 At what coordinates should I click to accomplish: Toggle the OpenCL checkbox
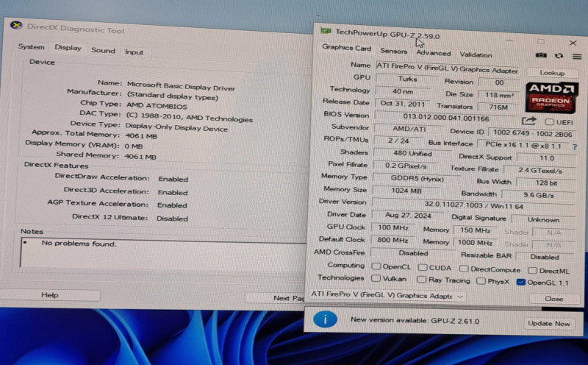tap(376, 266)
